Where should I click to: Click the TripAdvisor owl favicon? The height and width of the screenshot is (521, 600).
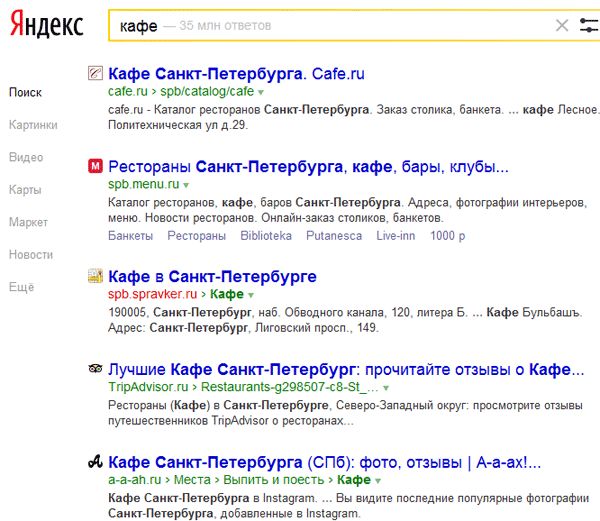click(x=95, y=369)
